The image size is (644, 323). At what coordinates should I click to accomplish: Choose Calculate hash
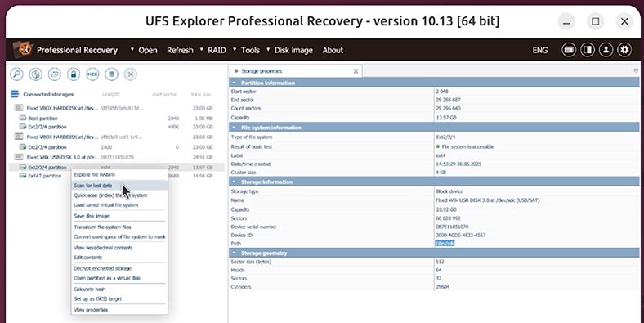coord(119,289)
